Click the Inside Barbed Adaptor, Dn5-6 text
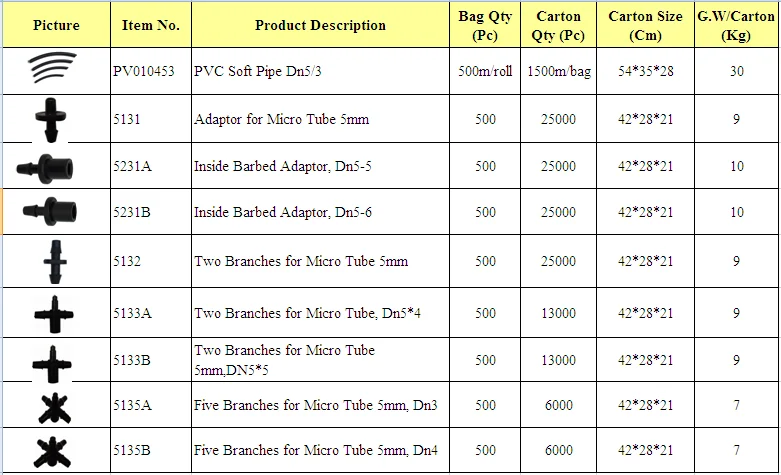 [279, 212]
